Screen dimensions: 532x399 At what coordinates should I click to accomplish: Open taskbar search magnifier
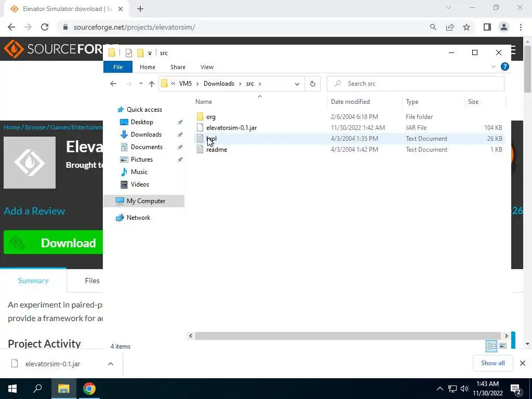(x=37, y=389)
